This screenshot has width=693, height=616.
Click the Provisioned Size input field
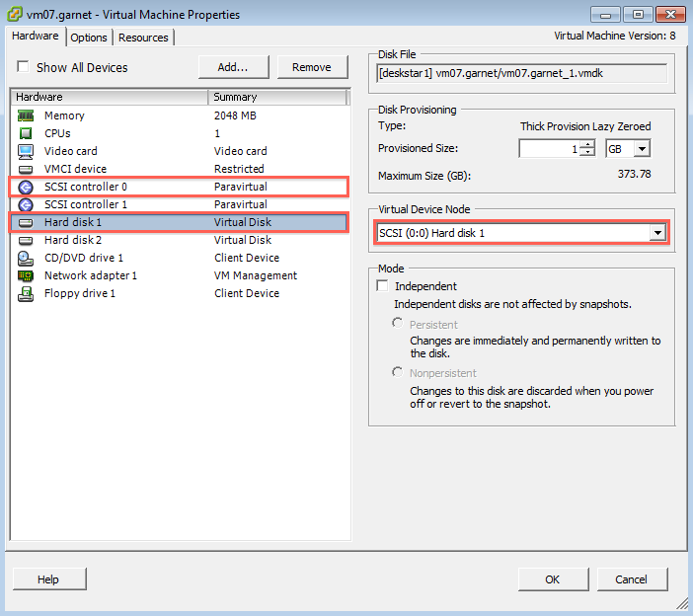pos(549,148)
